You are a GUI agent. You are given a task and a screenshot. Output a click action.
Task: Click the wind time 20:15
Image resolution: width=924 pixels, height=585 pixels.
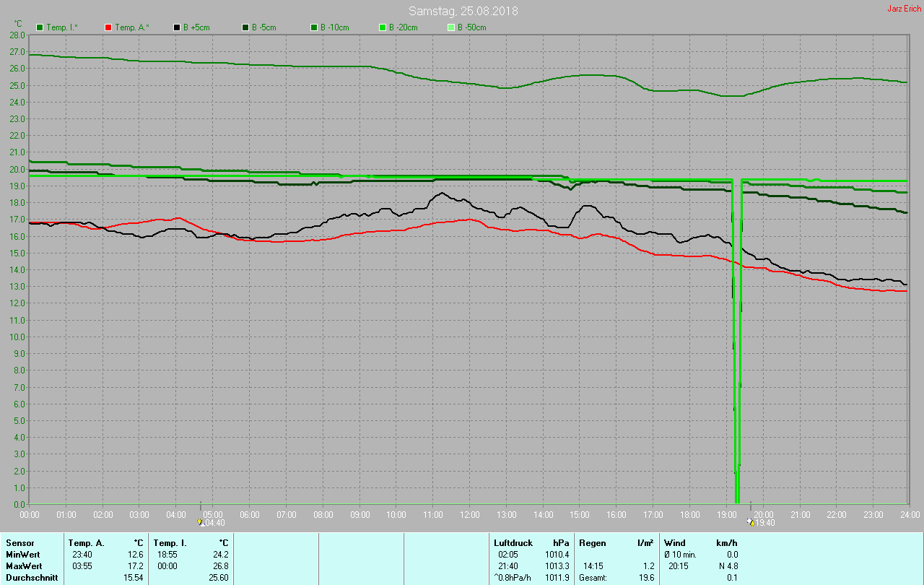[x=679, y=565]
